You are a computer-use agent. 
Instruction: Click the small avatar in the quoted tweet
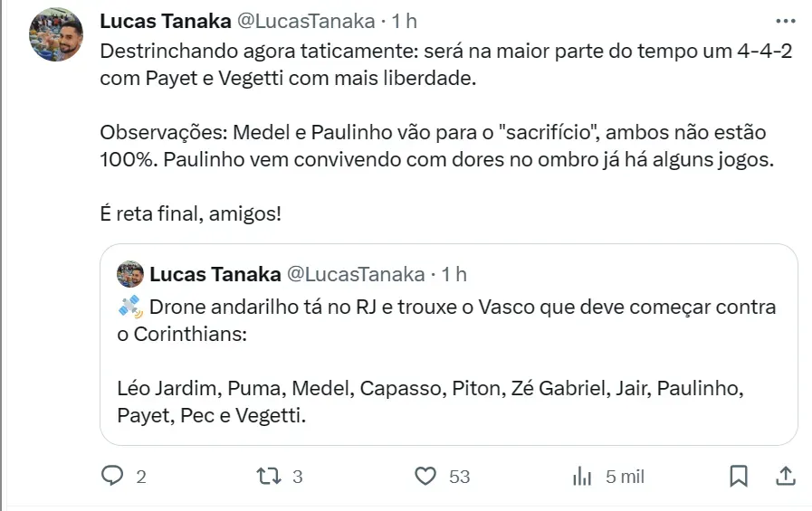tap(130, 274)
